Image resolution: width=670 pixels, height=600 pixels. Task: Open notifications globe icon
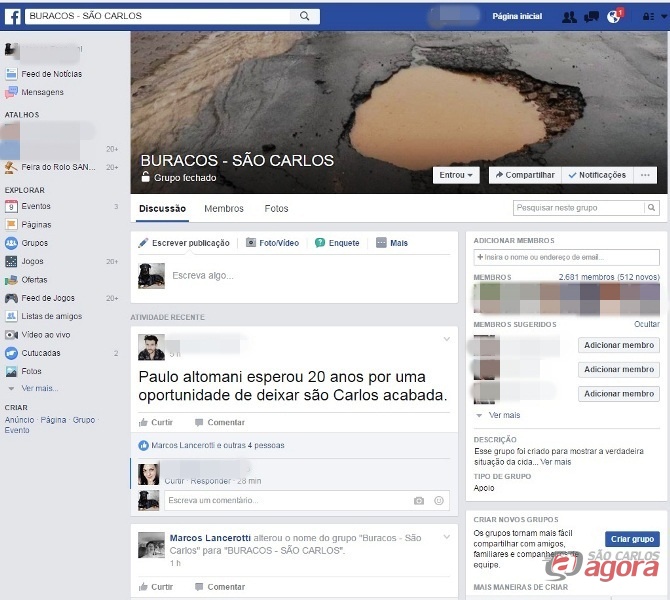click(614, 17)
